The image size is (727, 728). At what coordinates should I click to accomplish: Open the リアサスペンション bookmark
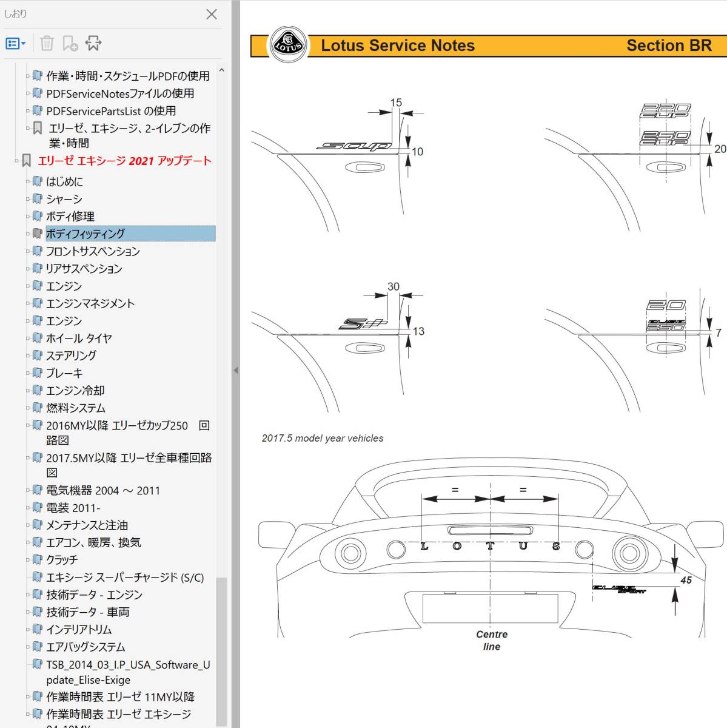click(x=84, y=269)
